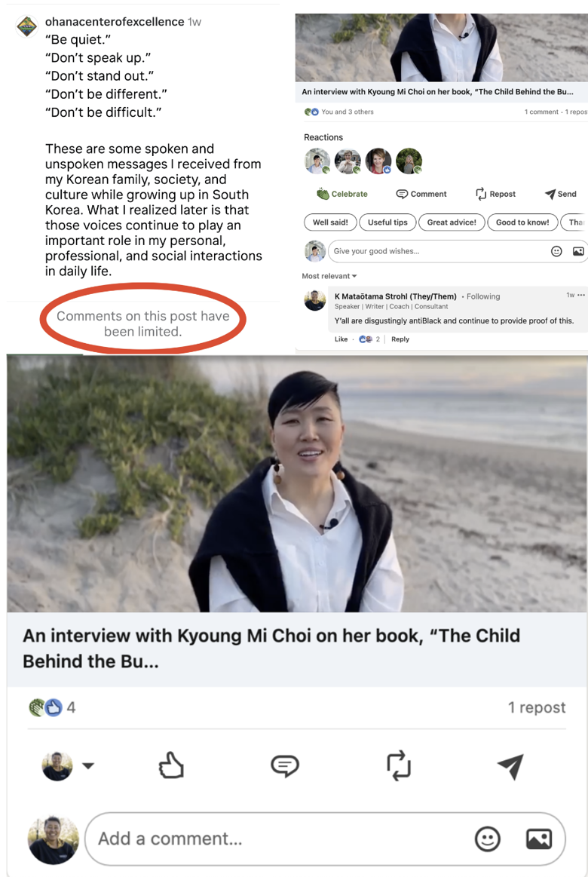Click the Celebrate reaction button
Image resolution: width=588 pixels, height=877 pixels.
tap(342, 194)
